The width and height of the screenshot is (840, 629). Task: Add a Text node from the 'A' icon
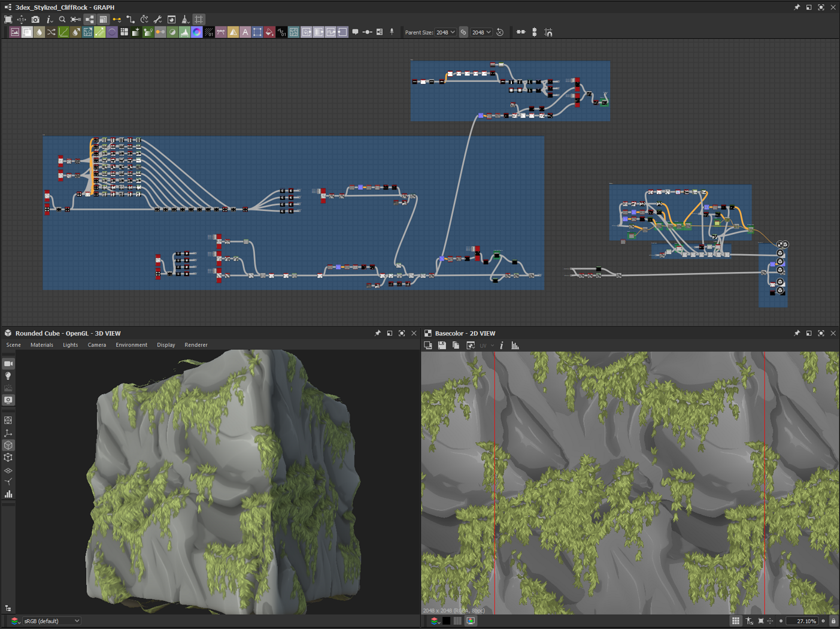point(245,32)
